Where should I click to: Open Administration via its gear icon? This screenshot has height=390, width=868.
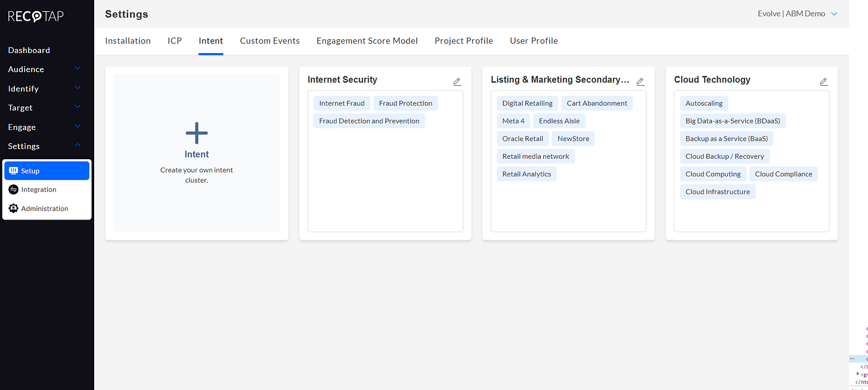13,208
